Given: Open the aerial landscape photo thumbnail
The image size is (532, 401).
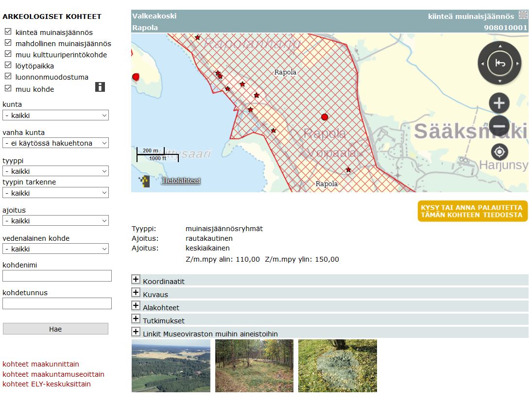Looking at the screenshot, I should tap(171, 366).
